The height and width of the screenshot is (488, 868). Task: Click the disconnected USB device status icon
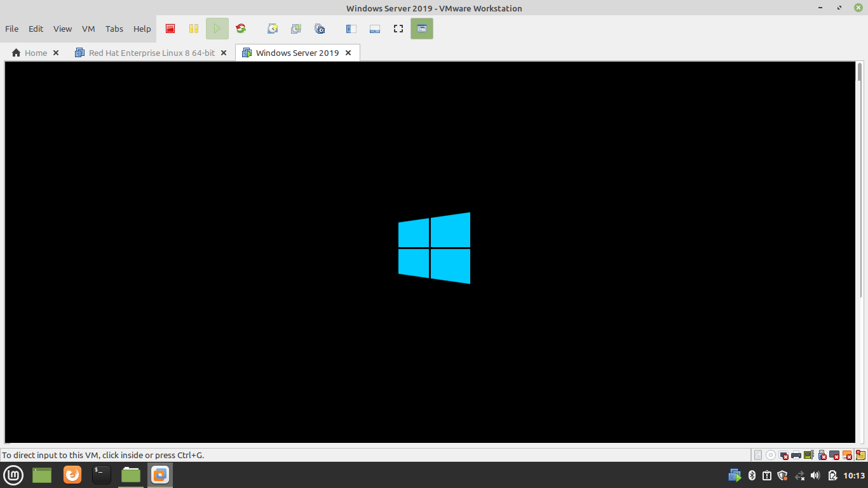pos(822,455)
